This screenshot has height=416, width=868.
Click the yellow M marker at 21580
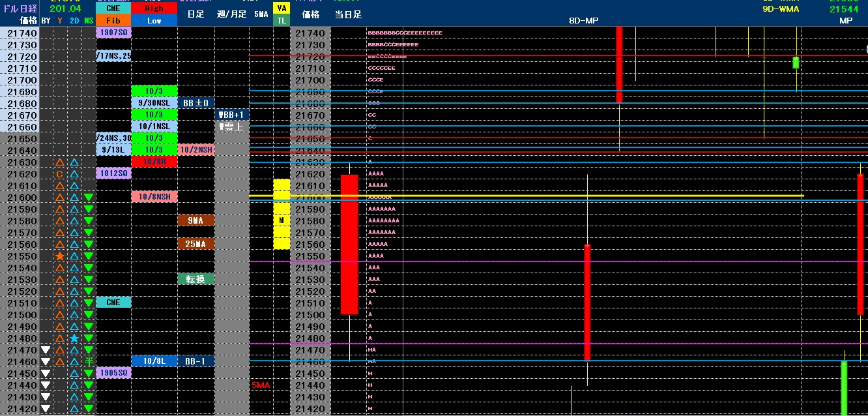(x=282, y=220)
